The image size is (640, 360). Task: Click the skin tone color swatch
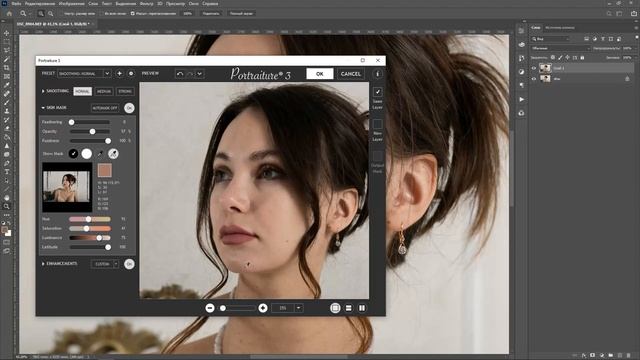(104, 170)
